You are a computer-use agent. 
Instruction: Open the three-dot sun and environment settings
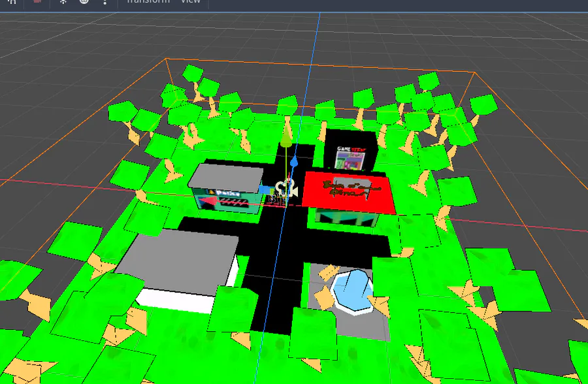point(105,2)
